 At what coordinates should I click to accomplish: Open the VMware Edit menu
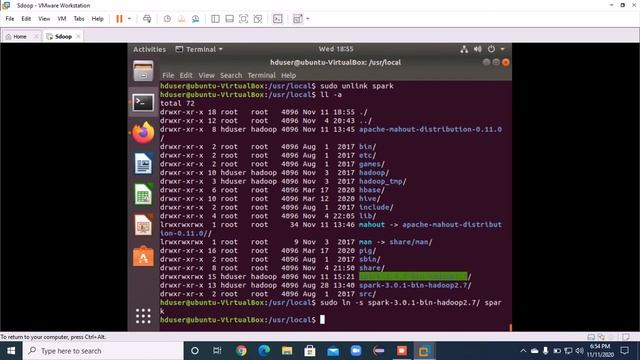point(26,19)
